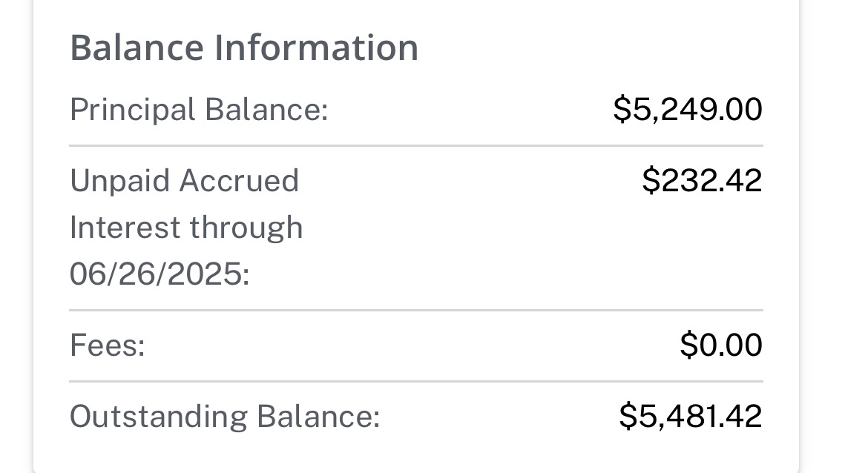Click the 06/26/2025 date text
The image size is (868, 473).
(x=160, y=275)
